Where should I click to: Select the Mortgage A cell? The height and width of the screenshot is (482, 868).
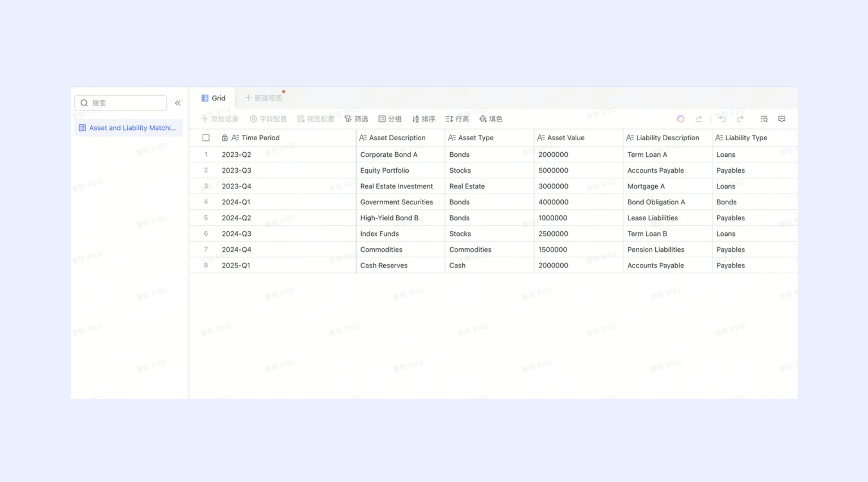pos(668,186)
